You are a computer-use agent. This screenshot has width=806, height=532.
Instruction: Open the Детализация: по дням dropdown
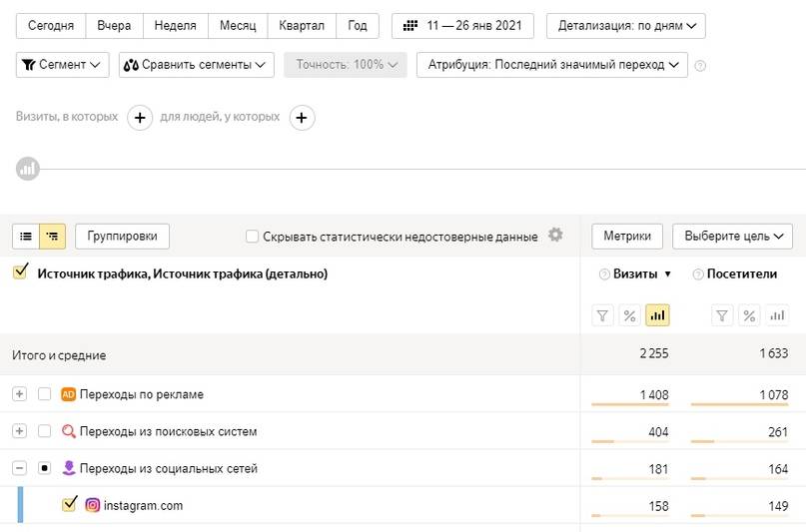pos(625,26)
